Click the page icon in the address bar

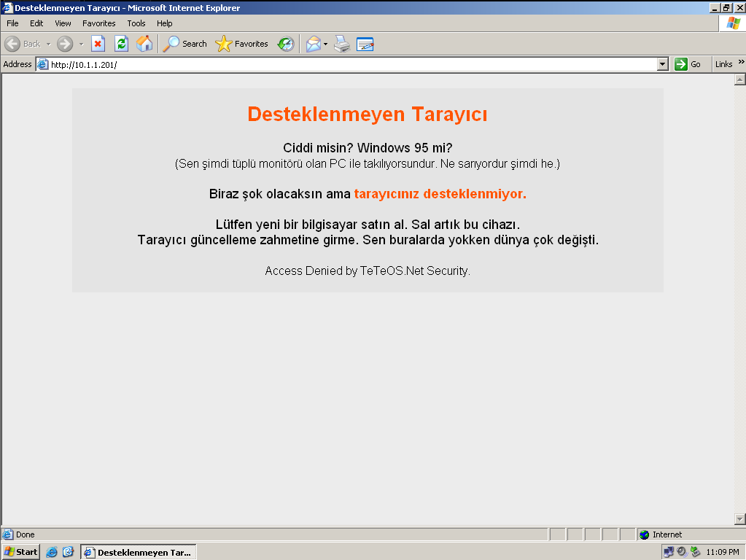pos(43,64)
